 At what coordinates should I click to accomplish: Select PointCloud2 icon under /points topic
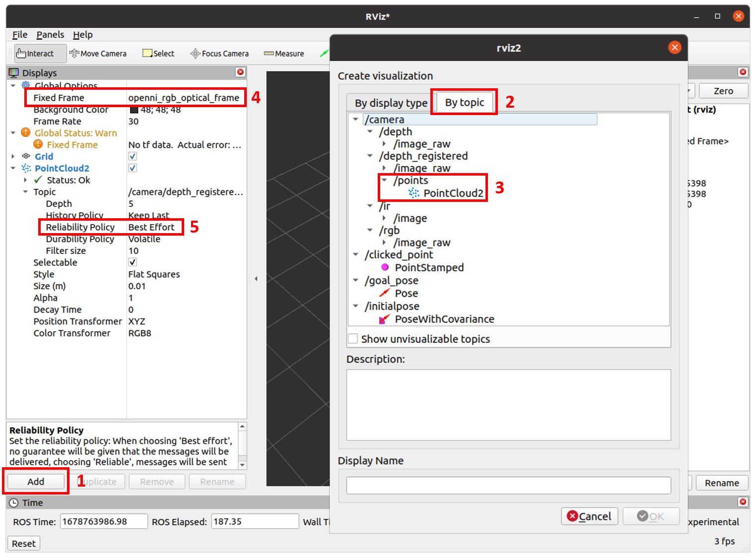click(414, 193)
